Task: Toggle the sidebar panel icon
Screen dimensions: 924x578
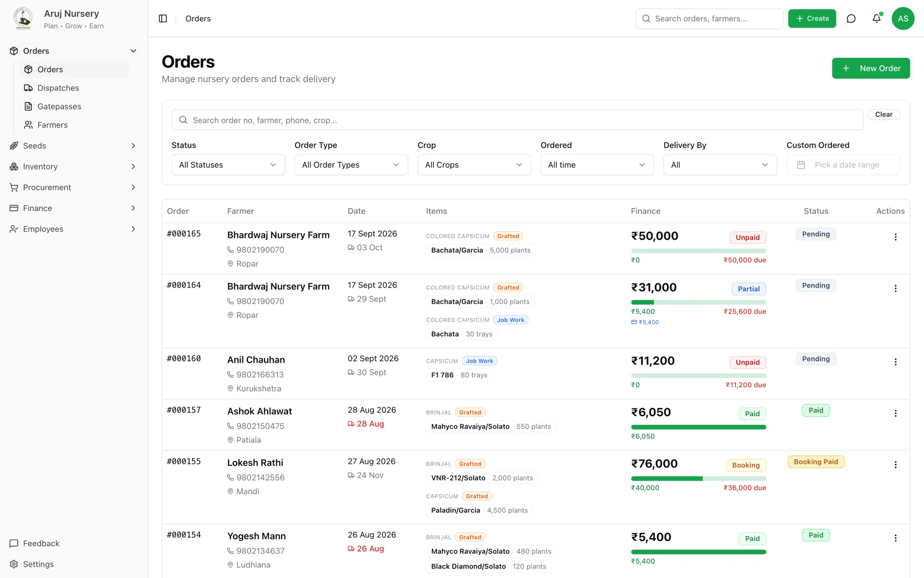Action: 163,18
